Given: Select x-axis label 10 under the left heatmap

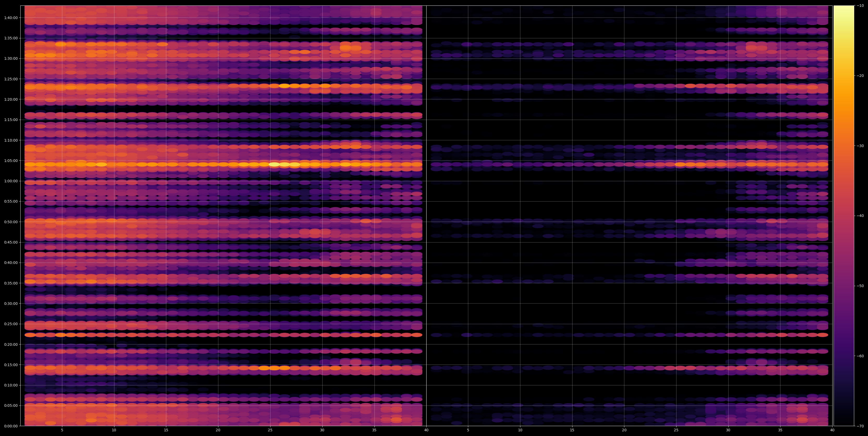Looking at the screenshot, I should (114, 430).
